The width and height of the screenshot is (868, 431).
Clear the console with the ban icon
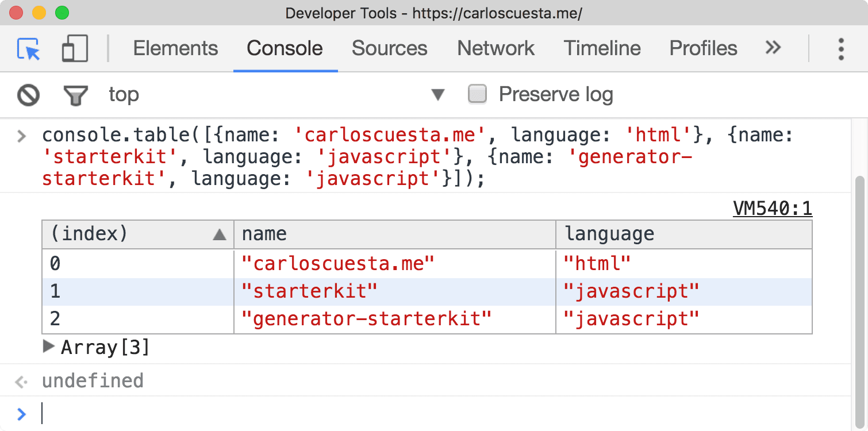click(28, 95)
